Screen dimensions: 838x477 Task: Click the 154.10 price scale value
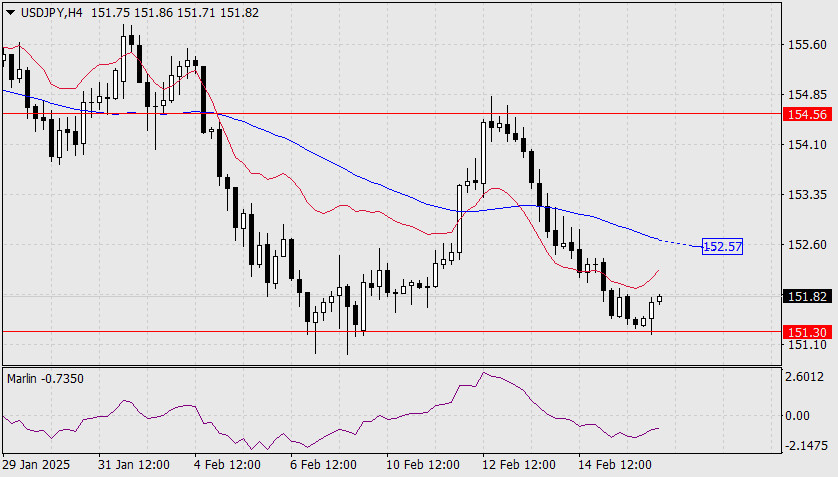click(x=808, y=145)
